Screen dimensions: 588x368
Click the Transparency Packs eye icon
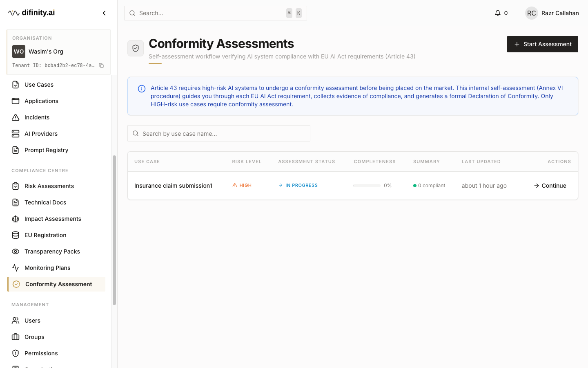tap(16, 251)
